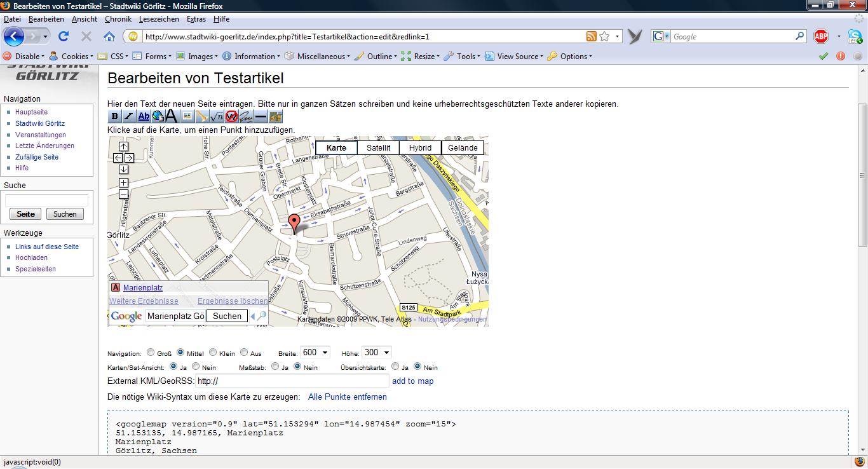Open the Höhe height dropdown
Viewport: 868px width, 469px height.
[376, 352]
